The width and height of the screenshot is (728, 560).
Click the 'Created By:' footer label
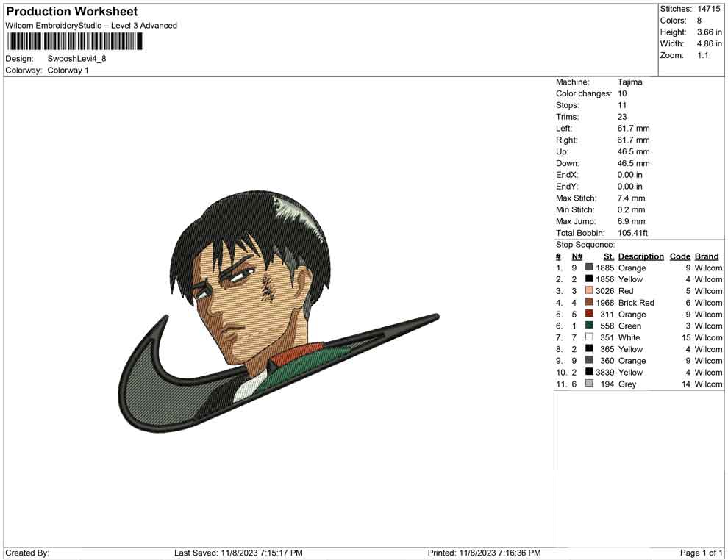[x=27, y=553]
